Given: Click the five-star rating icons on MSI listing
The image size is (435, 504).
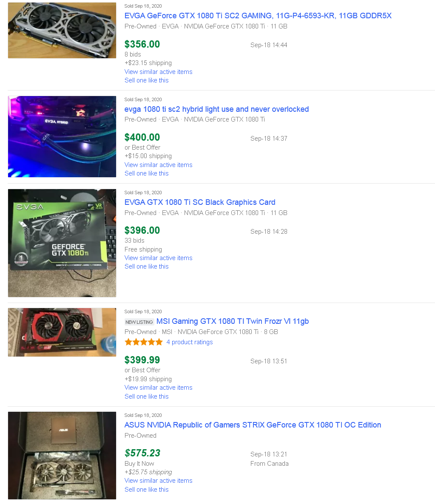Looking at the screenshot, I should (x=143, y=342).
